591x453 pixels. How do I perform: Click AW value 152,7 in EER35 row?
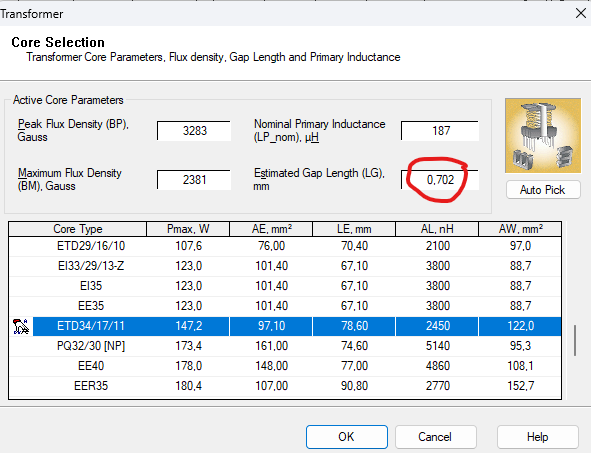click(520, 386)
